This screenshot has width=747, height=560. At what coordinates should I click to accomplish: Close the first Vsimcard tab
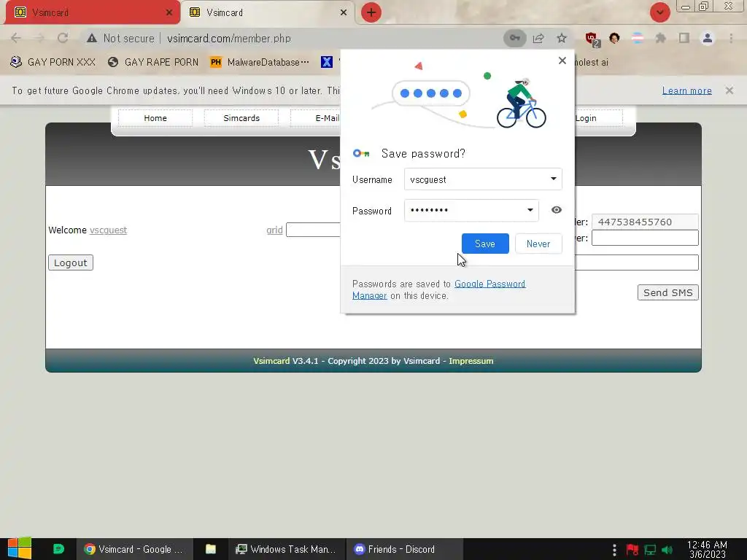click(169, 12)
